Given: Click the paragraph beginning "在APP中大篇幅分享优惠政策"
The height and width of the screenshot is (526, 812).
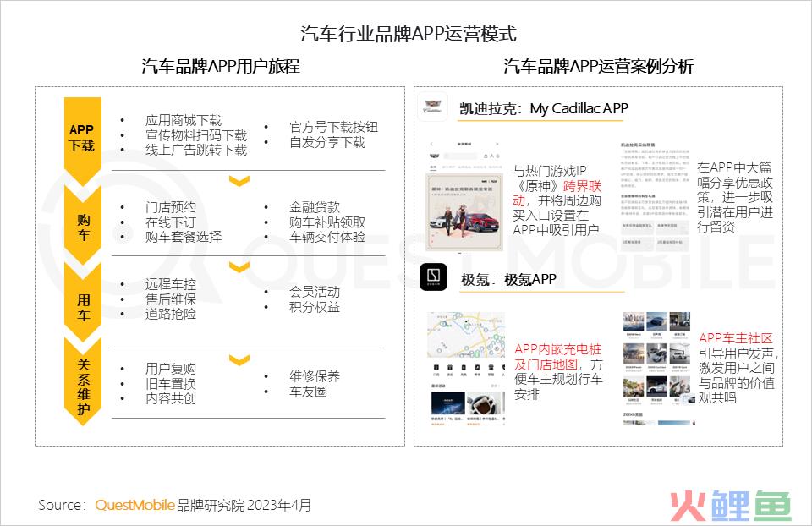Looking at the screenshot, I should [x=735, y=197].
